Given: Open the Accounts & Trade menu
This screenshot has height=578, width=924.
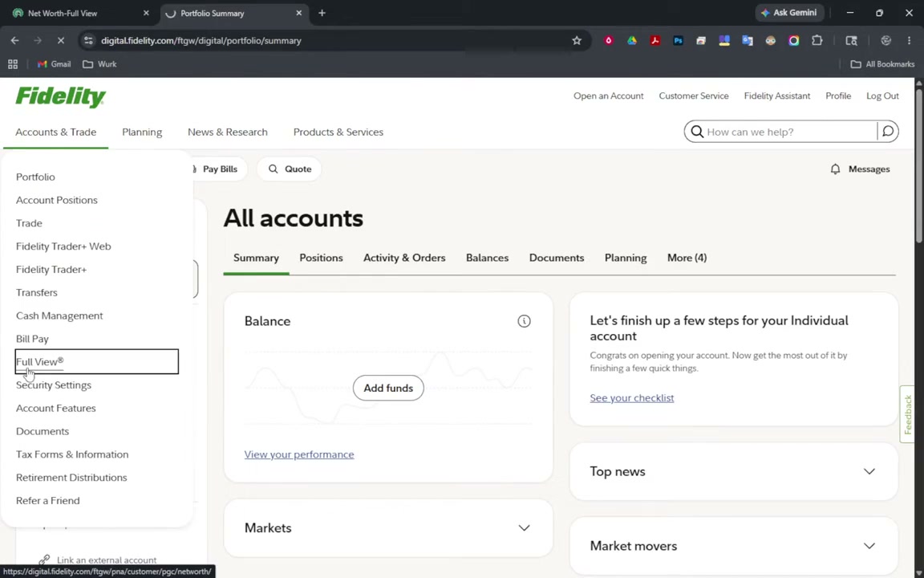Looking at the screenshot, I should [x=56, y=132].
